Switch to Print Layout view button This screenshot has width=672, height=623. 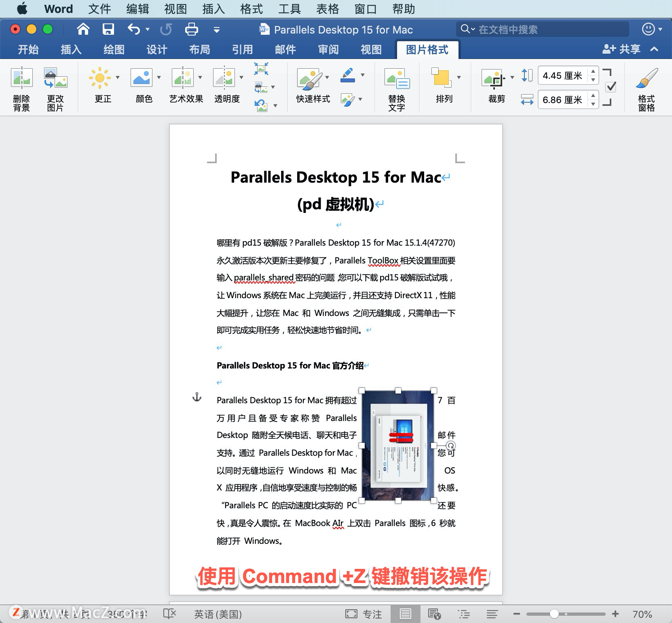[x=406, y=614]
